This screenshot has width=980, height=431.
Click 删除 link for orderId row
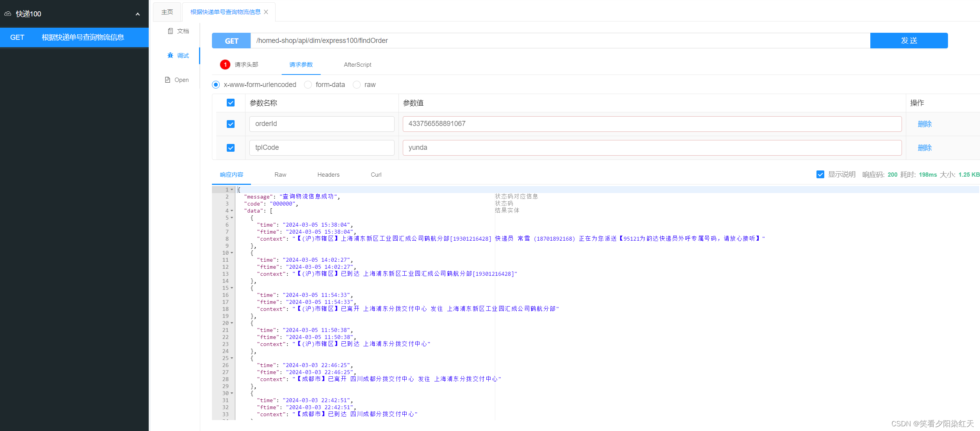click(924, 124)
